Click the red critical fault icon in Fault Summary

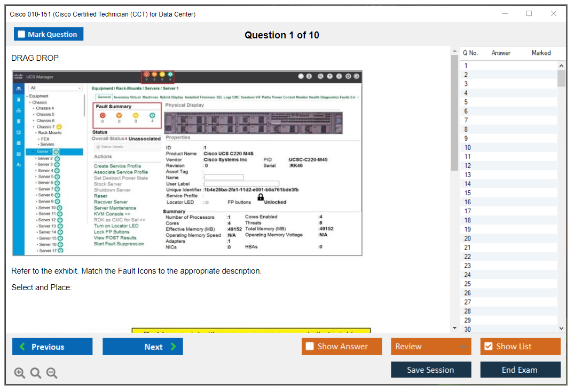[103, 115]
